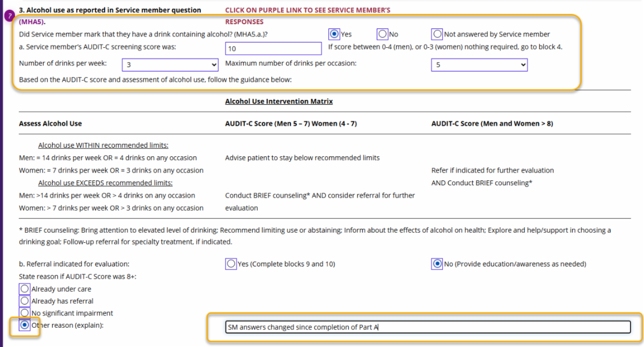Click 'Alcohol use EXCEEDS recommended limits' heading
644x347 pixels.
coord(103,183)
